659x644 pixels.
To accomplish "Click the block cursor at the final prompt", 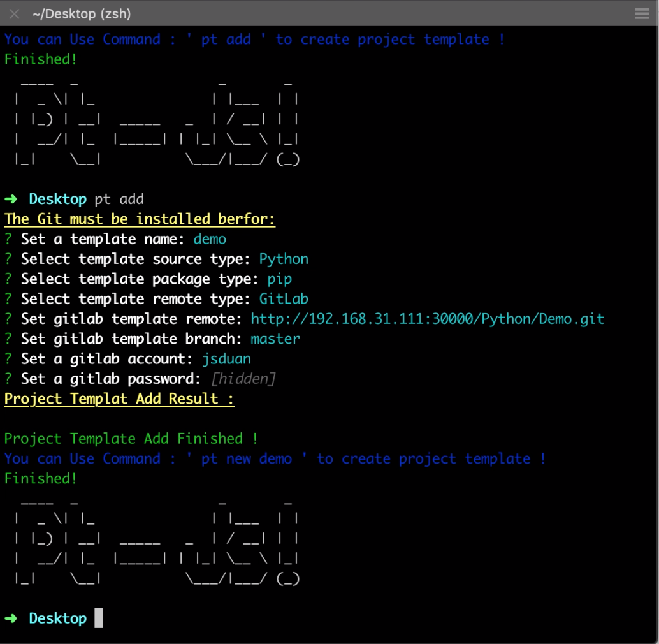I will click(x=98, y=618).
